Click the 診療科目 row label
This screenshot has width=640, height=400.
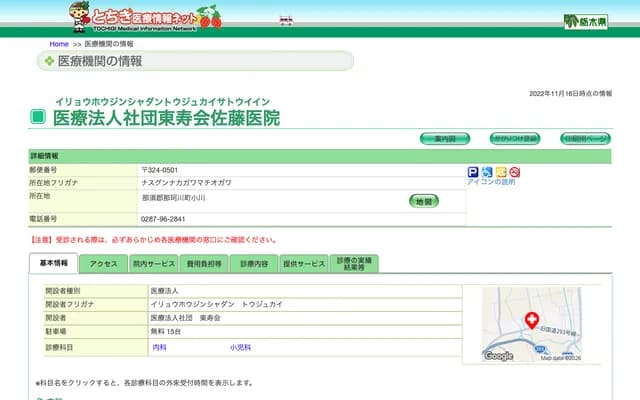coord(59,347)
